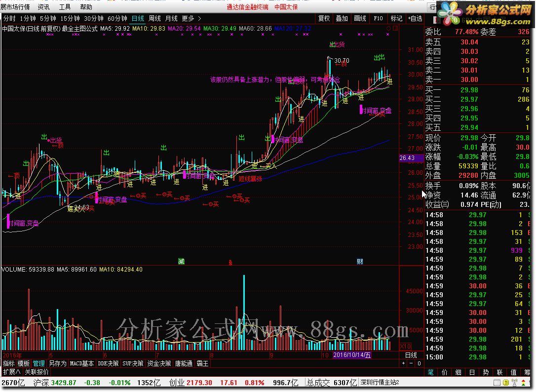Expand the 更多 periods dropdown
The width and height of the screenshot is (536, 392).
pyautogui.click(x=191, y=18)
